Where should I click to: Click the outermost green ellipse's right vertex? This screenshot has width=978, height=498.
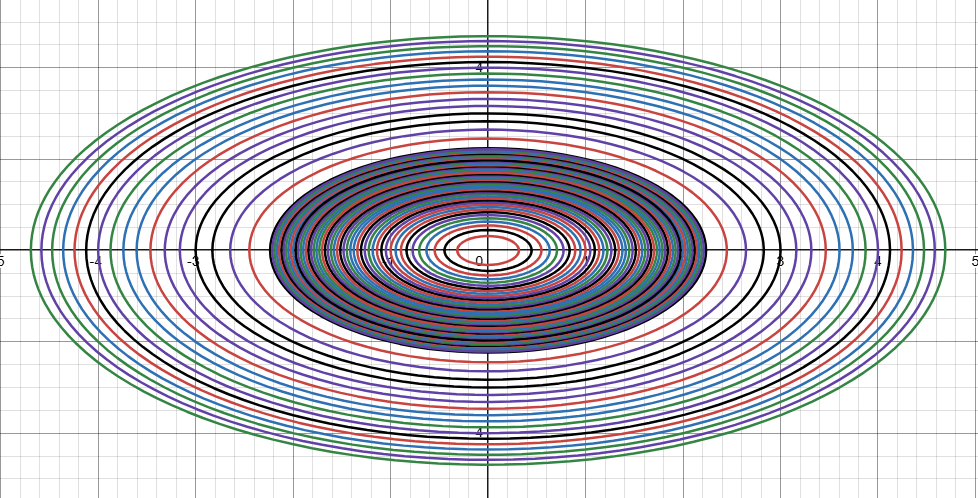coord(945,250)
